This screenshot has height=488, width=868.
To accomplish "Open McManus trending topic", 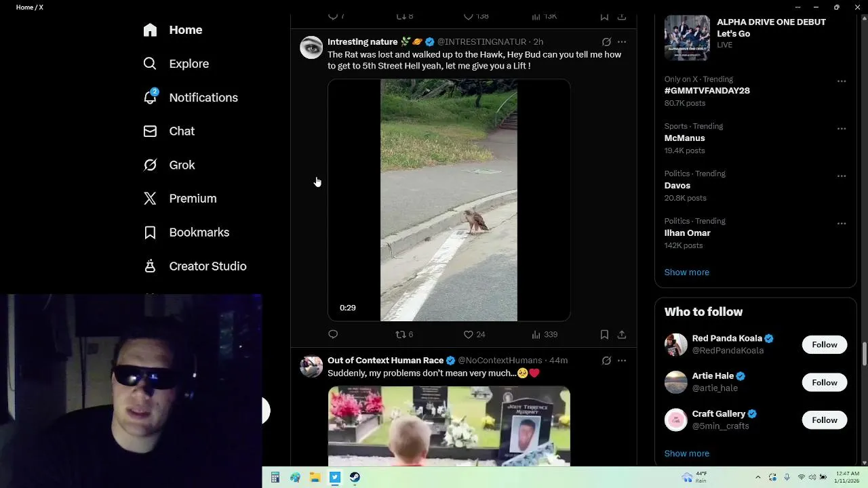I will (684, 138).
